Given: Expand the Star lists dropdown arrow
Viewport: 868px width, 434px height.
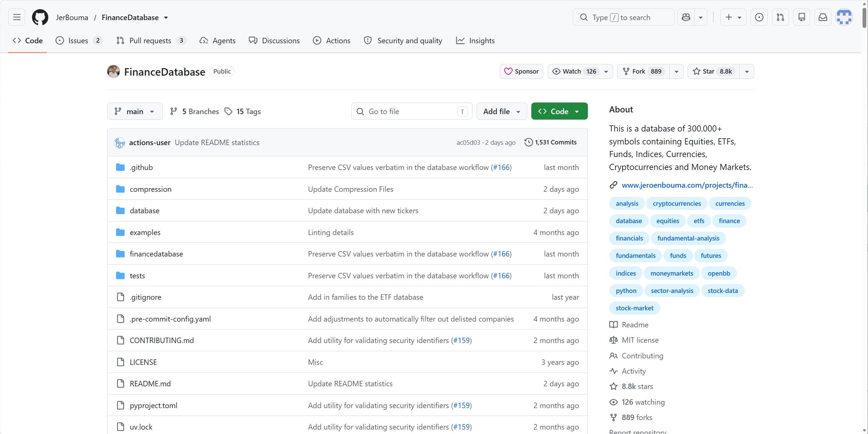Looking at the screenshot, I should (747, 72).
